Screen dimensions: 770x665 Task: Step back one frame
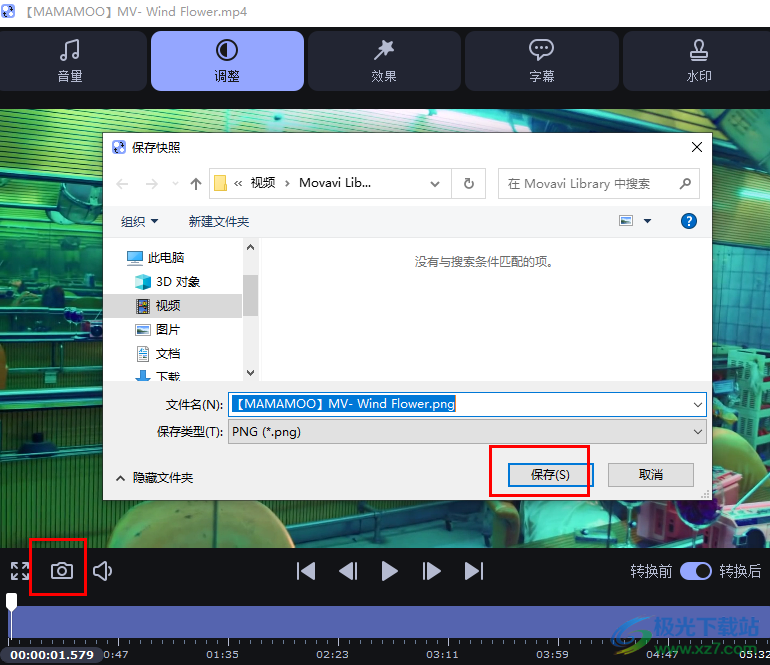(x=348, y=571)
